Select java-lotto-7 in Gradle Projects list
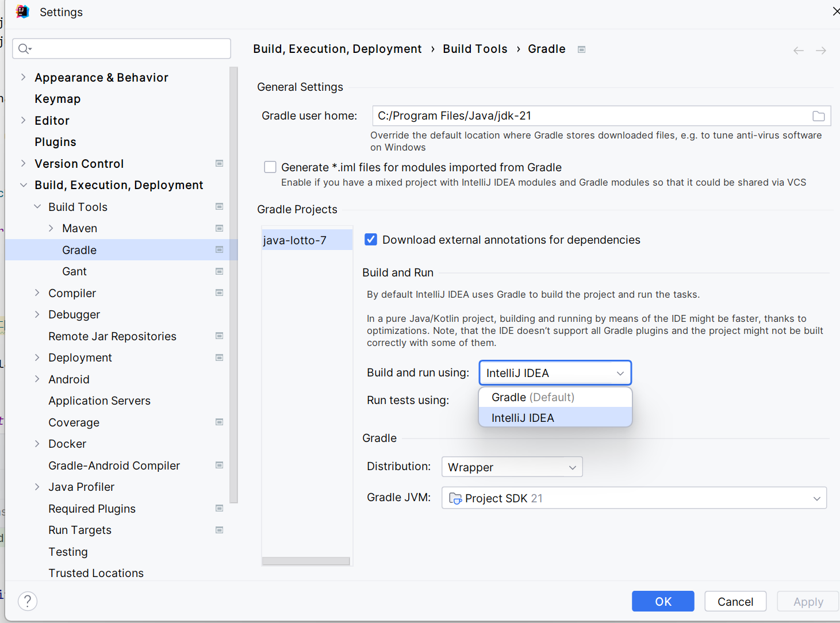Image resolution: width=840 pixels, height=623 pixels. click(295, 240)
